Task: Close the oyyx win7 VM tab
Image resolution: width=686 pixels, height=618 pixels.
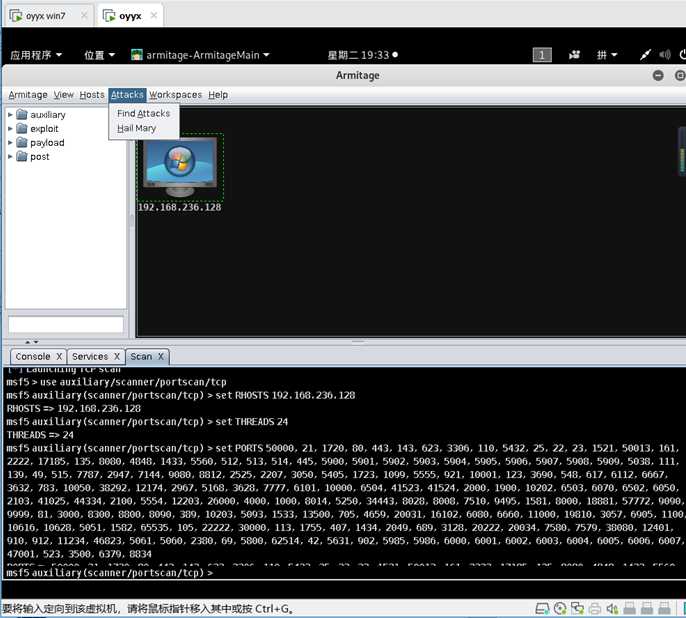Action: click(84, 16)
